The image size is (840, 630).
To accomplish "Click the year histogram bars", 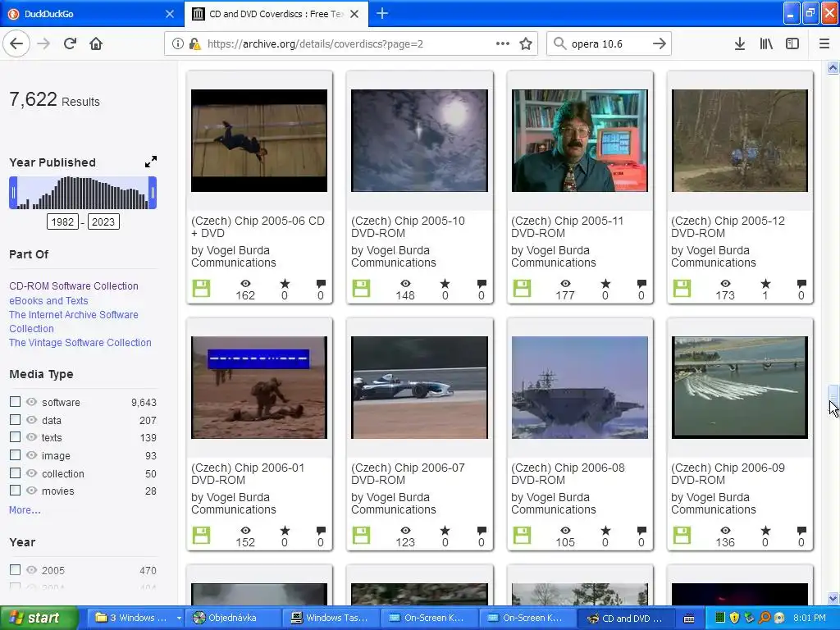I will click(83, 193).
